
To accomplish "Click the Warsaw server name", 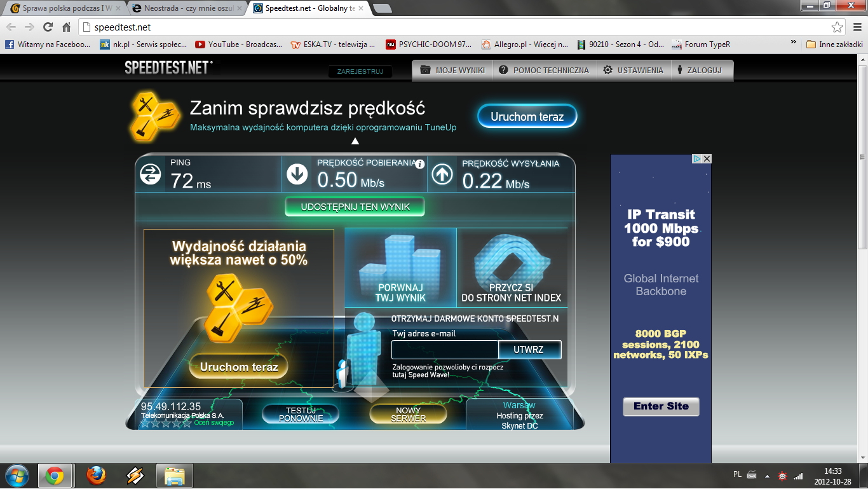I will point(519,405).
